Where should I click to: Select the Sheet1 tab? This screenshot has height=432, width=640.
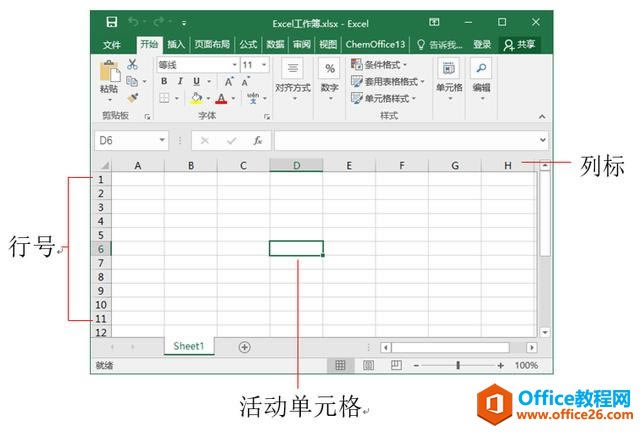(189, 346)
